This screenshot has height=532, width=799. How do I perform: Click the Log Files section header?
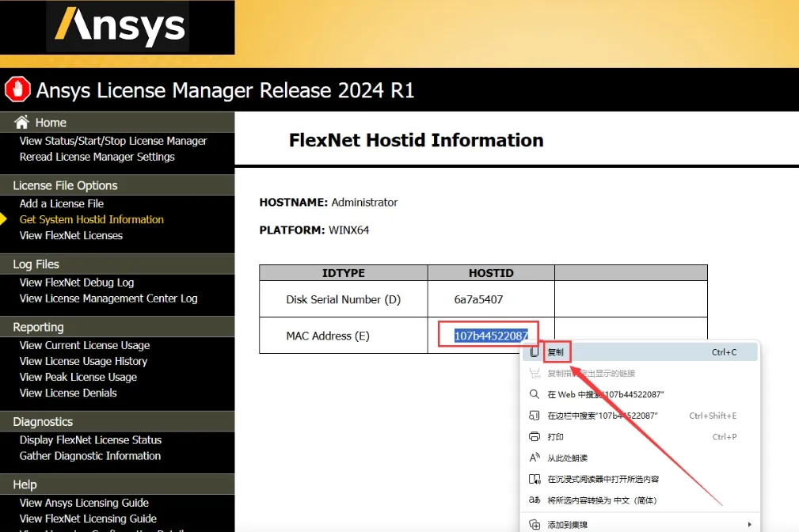pos(36,264)
